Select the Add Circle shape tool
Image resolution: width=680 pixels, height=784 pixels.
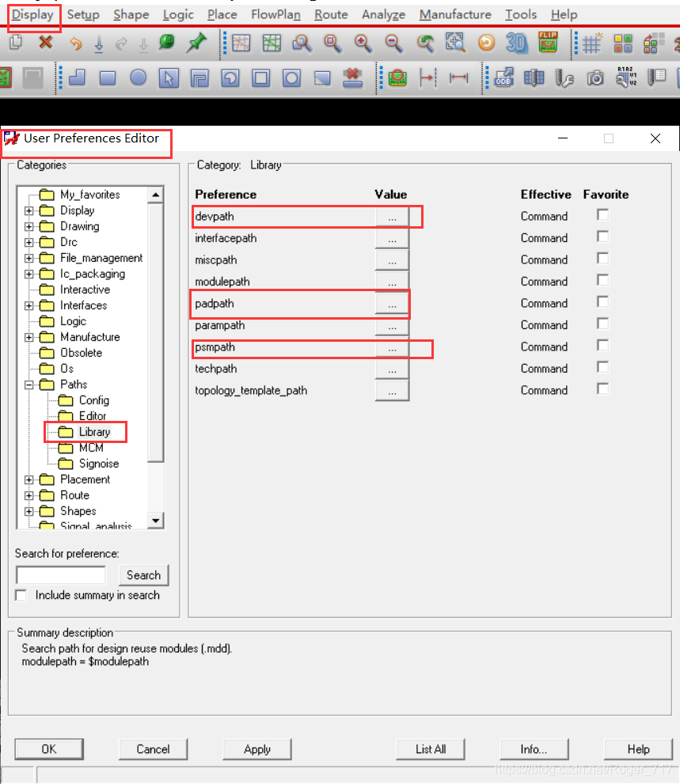click(x=139, y=78)
